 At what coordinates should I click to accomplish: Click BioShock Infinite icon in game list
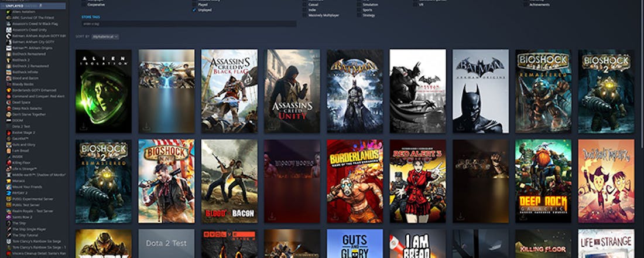tap(8, 72)
